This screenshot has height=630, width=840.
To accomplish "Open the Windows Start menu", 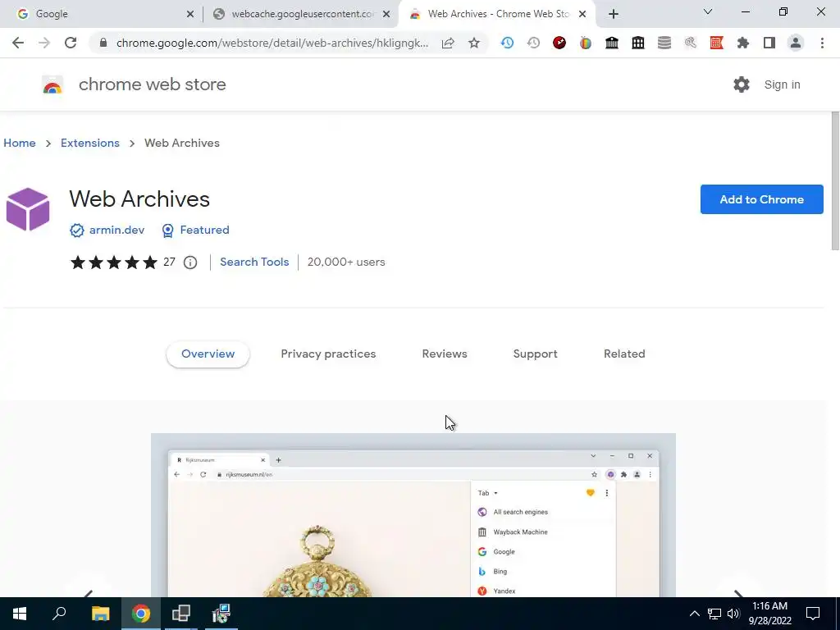I will tap(20, 614).
